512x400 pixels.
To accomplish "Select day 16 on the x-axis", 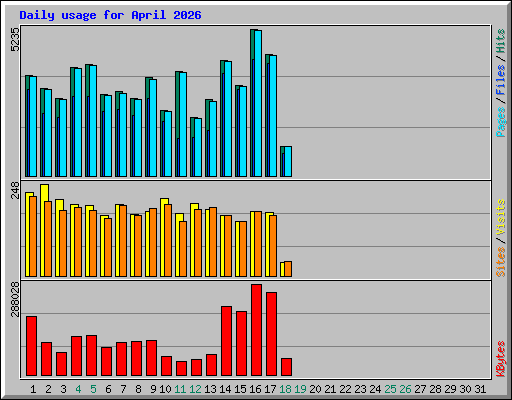I will click(255, 389).
